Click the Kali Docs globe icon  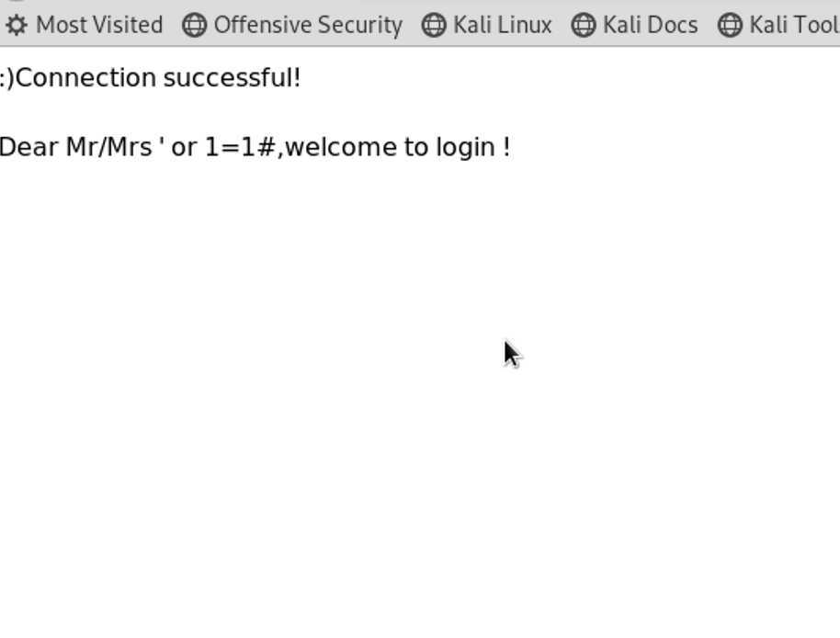[x=584, y=25]
